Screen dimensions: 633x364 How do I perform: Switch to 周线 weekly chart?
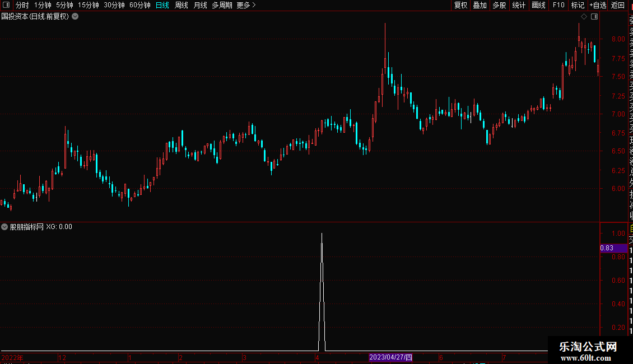(181, 5)
